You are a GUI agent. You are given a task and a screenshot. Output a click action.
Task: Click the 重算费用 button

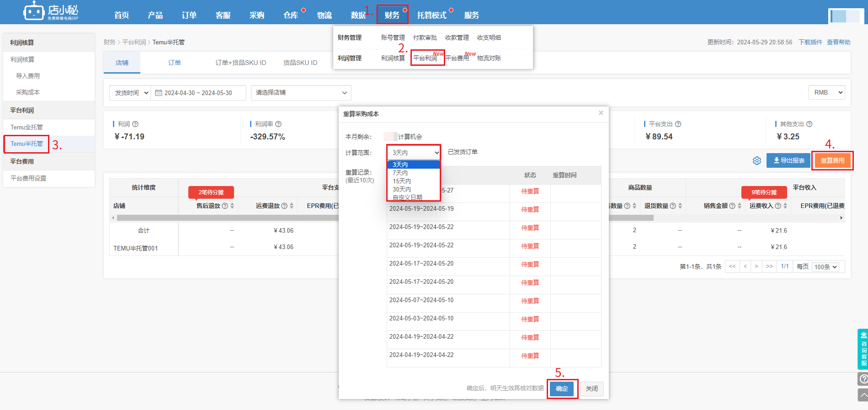pos(832,160)
